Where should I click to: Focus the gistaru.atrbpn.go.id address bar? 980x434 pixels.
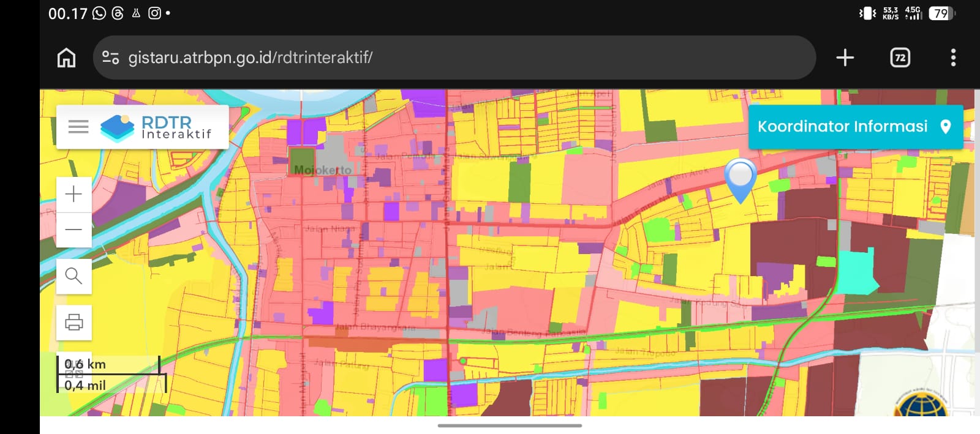click(x=429, y=58)
